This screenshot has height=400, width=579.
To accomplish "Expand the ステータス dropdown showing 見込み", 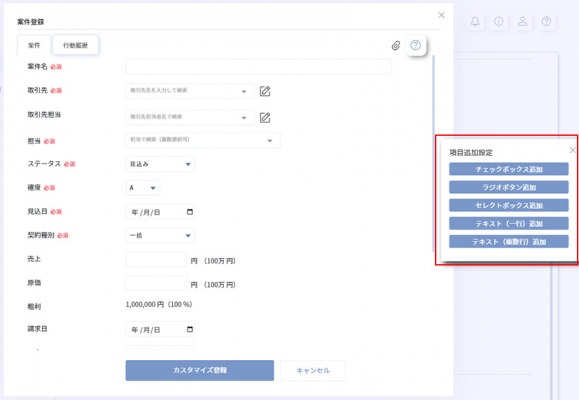I will click(x=160, y=164).
